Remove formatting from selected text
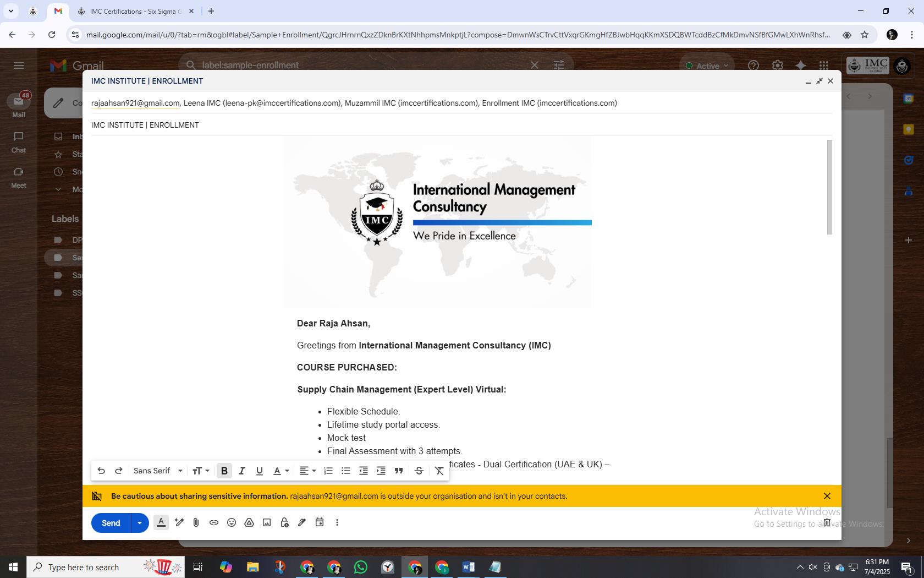 (439, 471)
